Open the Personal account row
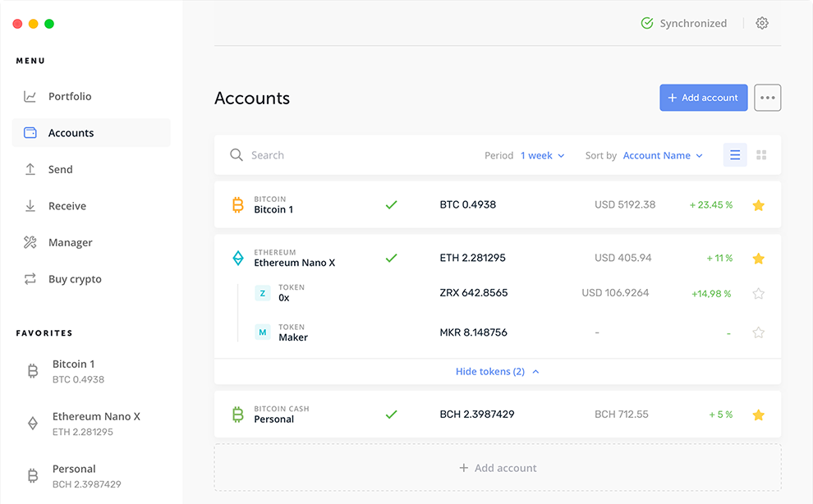 pyautogui.click(x=498, y=415)
